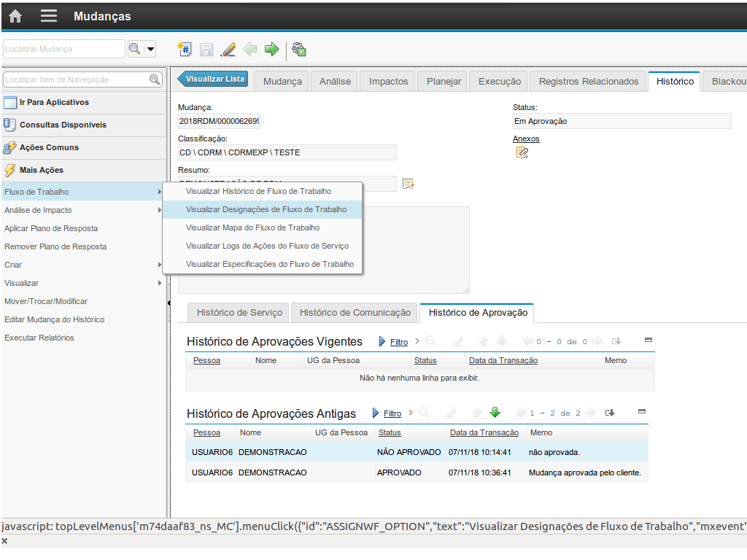Minimize the Histórico de Aprovações Vigentes table
This screenshot has width=747, height=560.
tap(649, 340)
